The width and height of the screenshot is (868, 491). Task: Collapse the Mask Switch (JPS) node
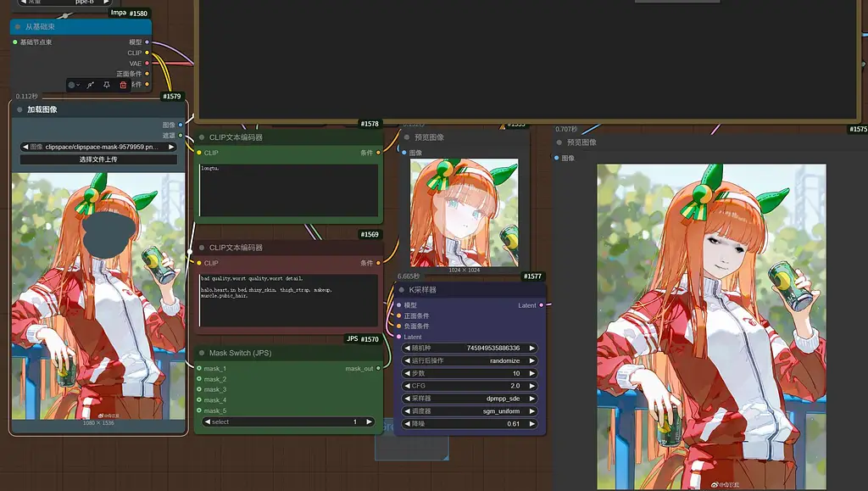pyautogui.click(x=202, y=353)
